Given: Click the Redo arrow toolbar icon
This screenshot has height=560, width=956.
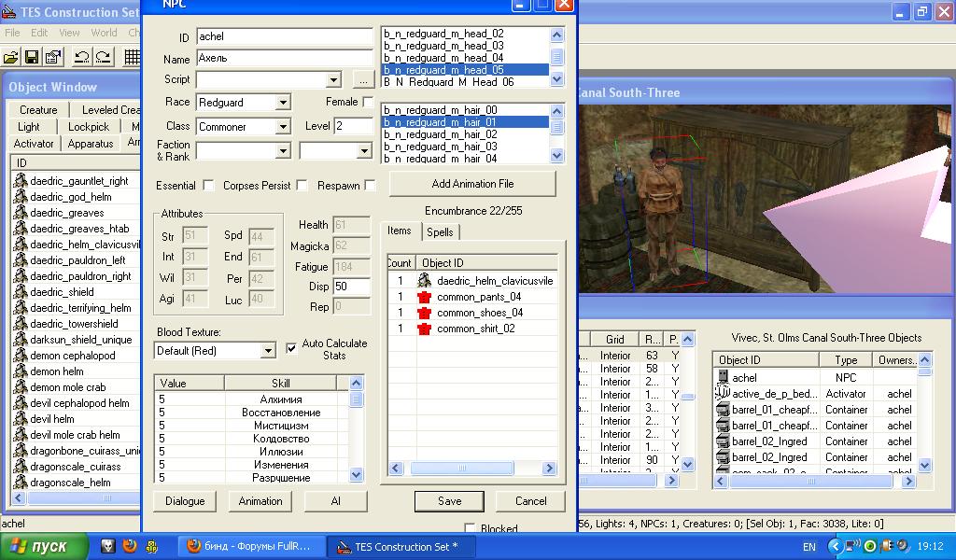Looking at the screenshot, I should pos(103,57).
